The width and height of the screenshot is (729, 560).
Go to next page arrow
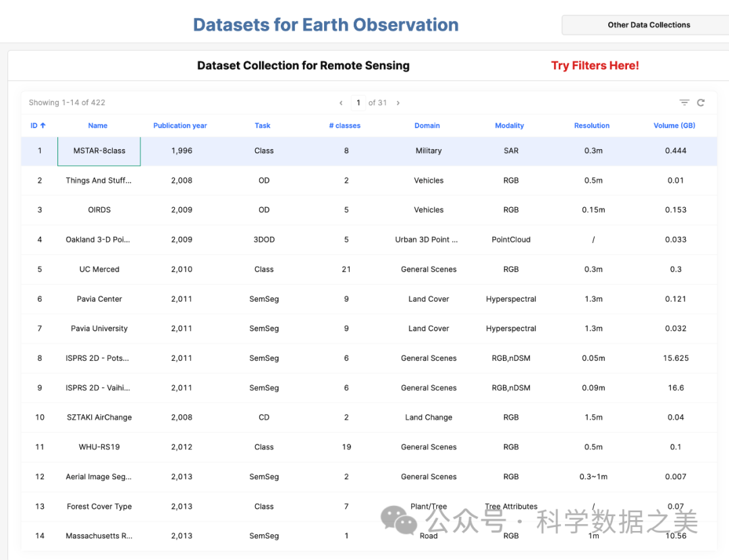point(398,103)
